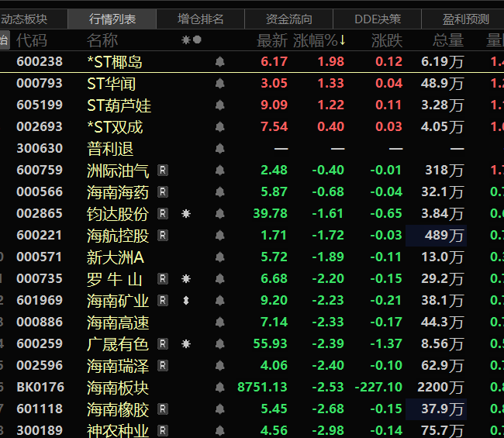Select stock code 002596
Viewport: 504px width, 438px height.
pyautogui.click(x=40, y=365)
